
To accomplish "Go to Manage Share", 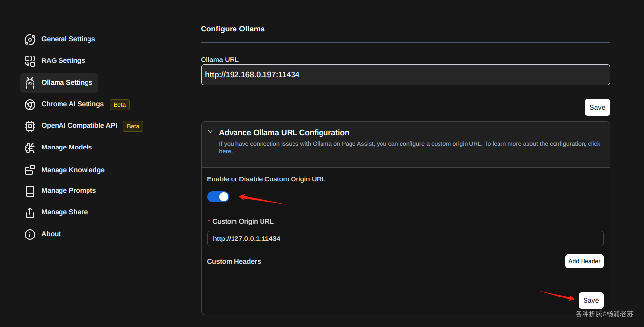I will (64, 212).
